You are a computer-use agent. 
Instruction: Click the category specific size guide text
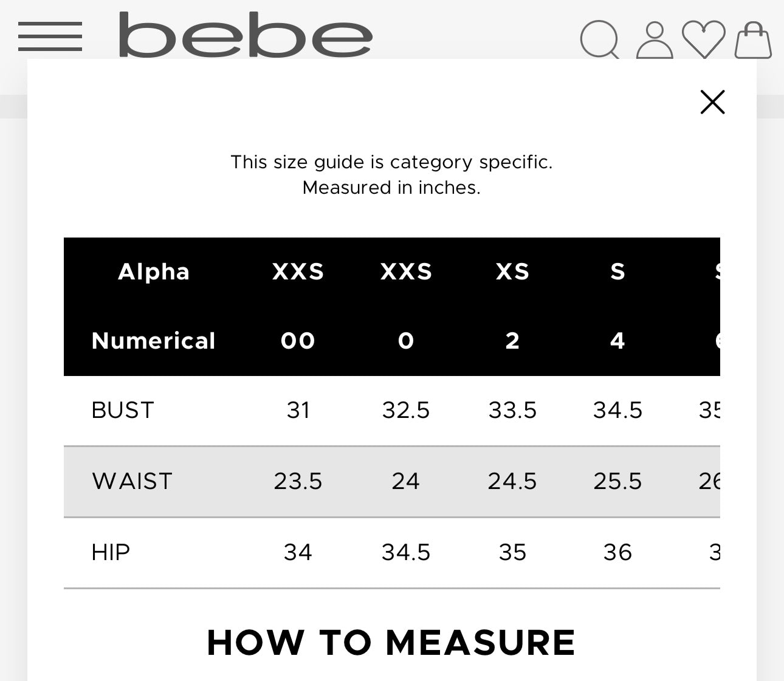point(391,162)
